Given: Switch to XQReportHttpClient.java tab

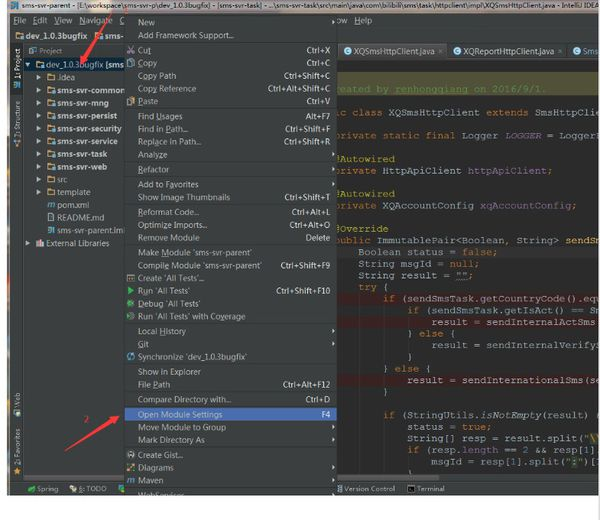Looking at the screenshot, I should point(507,51).
